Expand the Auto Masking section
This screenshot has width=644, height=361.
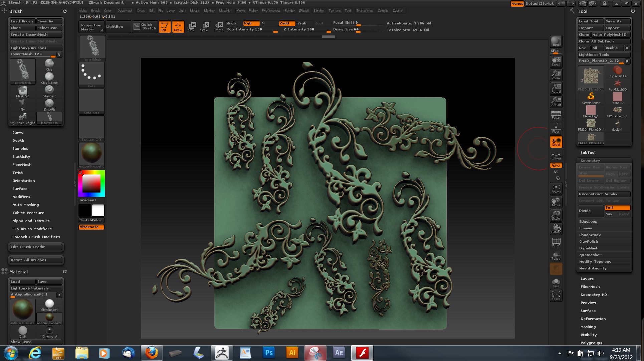26,205
